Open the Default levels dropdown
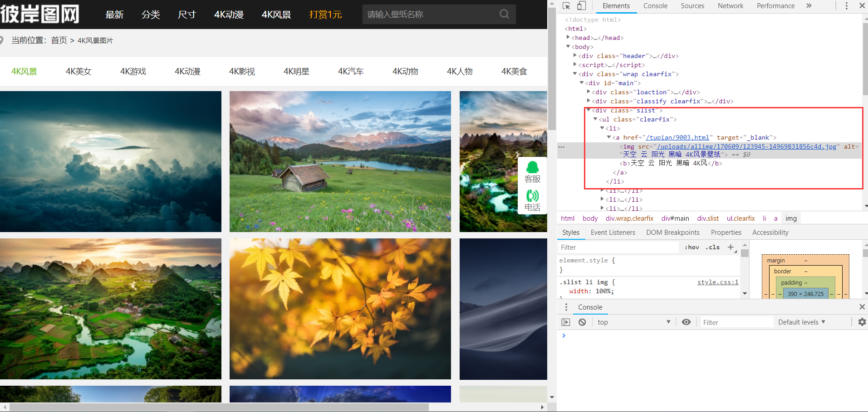Screen dimensions: 868x412 pyautogui.click(x=800, y=322)
